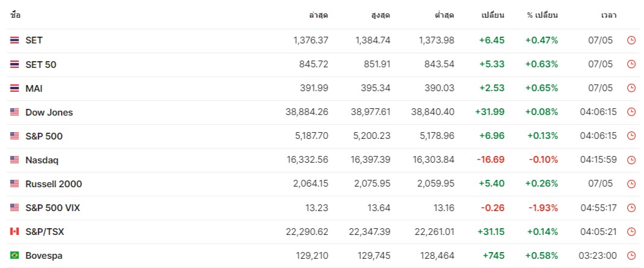Open the SET index link

coord(34,40)
